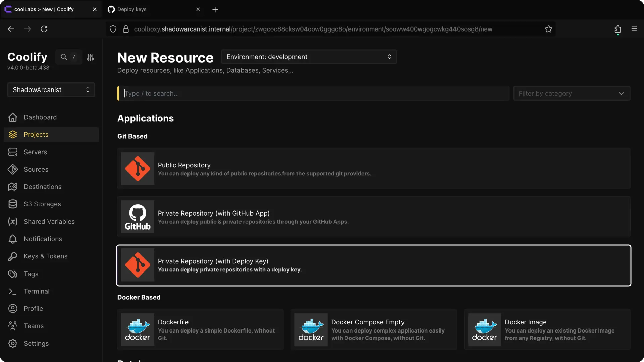Open the sliders settings icon beside search
644x362 pixels.
click(x=91, y=57)
